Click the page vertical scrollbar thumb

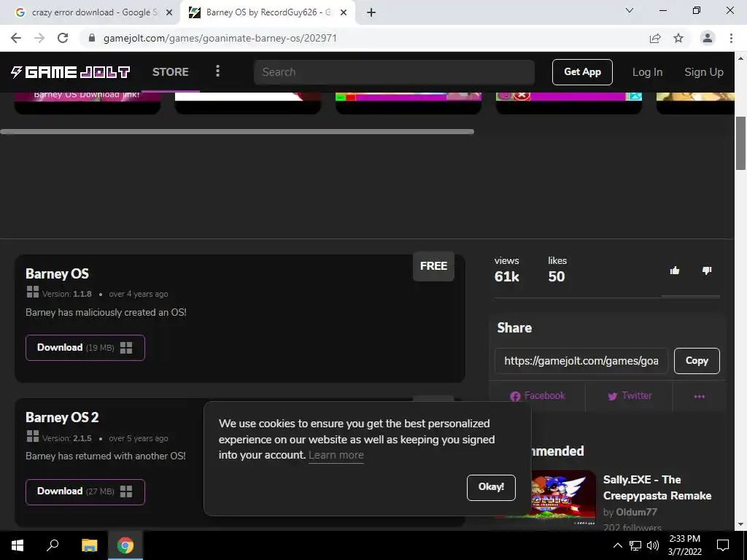tap(740, 143)
